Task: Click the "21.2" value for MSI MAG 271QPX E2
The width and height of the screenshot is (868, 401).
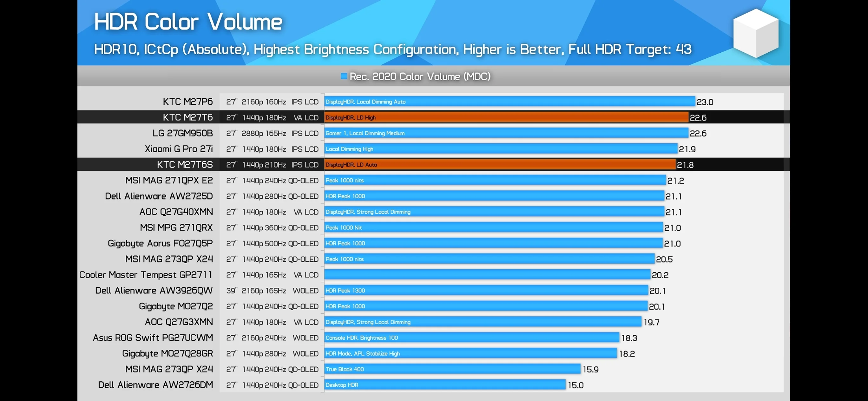Action: click(676, 181)
